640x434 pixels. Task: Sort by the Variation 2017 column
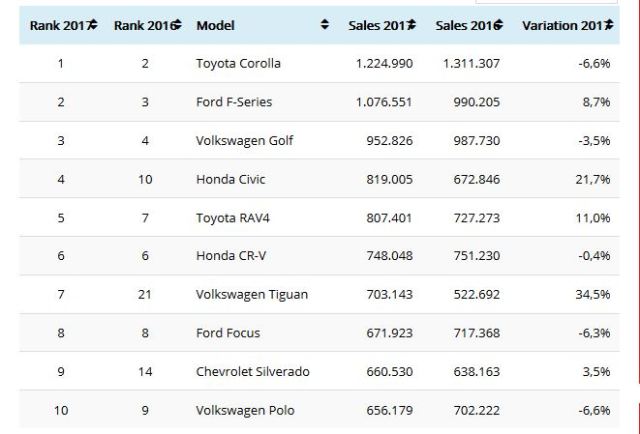pos(606,24)
